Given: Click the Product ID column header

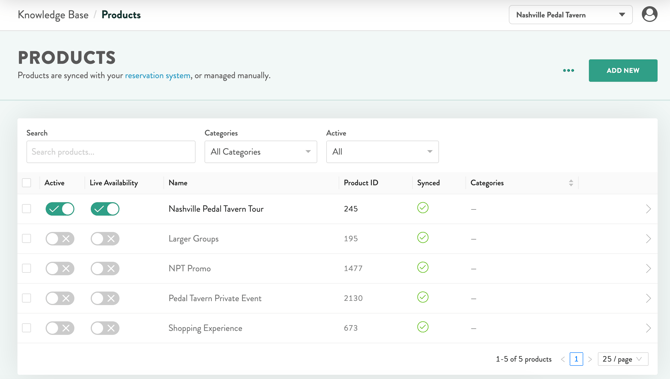Looking at the screenshot, I should pos(361,183).
